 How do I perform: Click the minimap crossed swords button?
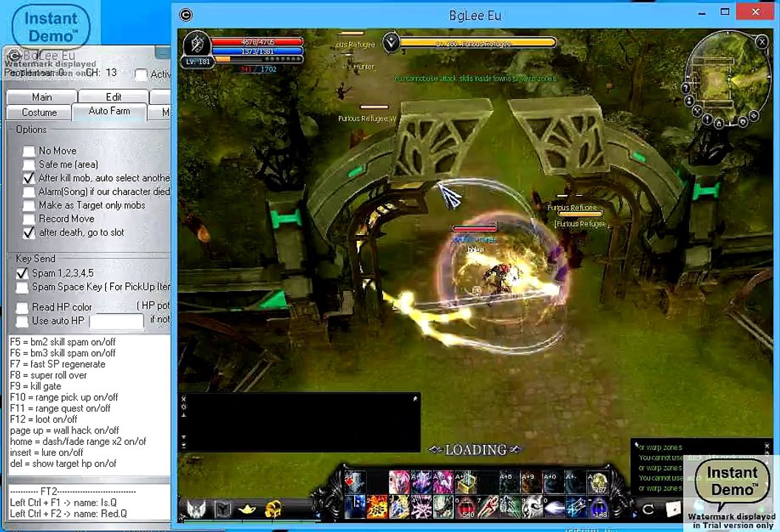point(697,112)
